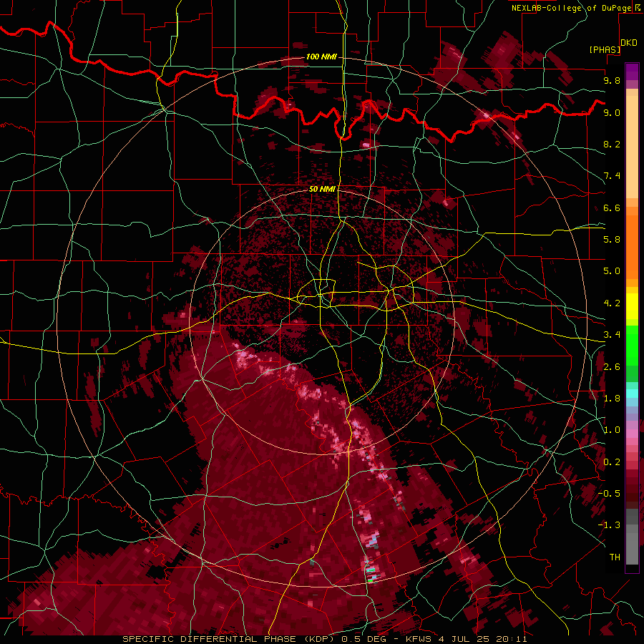Click the orange band of the color scale
The height and width of the screenshot is (644, 644).
632,246
